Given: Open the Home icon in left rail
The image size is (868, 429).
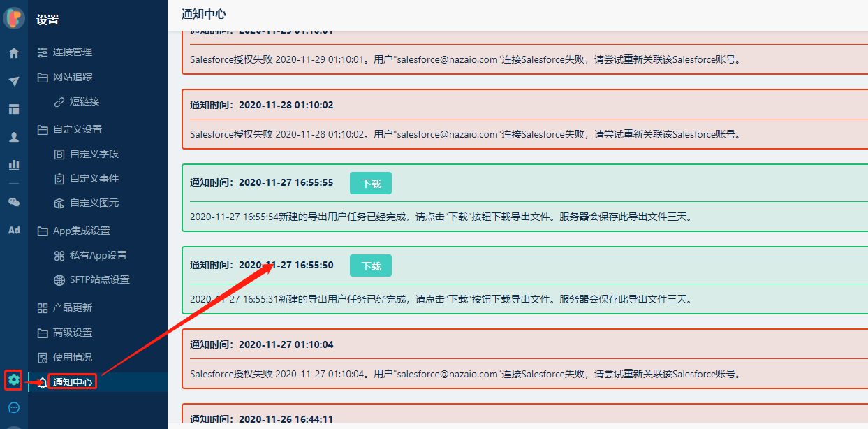Looking at the screenshot, I should point(14,53).
